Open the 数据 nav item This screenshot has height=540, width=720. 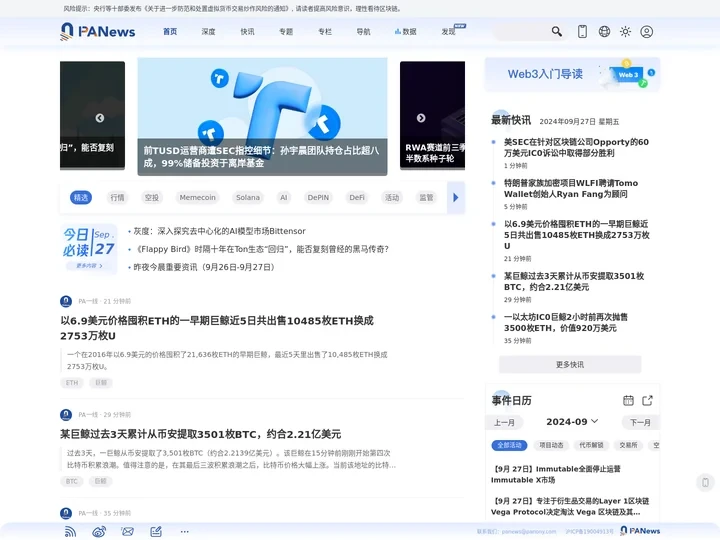pyautogui.click(x=405, y=32)
